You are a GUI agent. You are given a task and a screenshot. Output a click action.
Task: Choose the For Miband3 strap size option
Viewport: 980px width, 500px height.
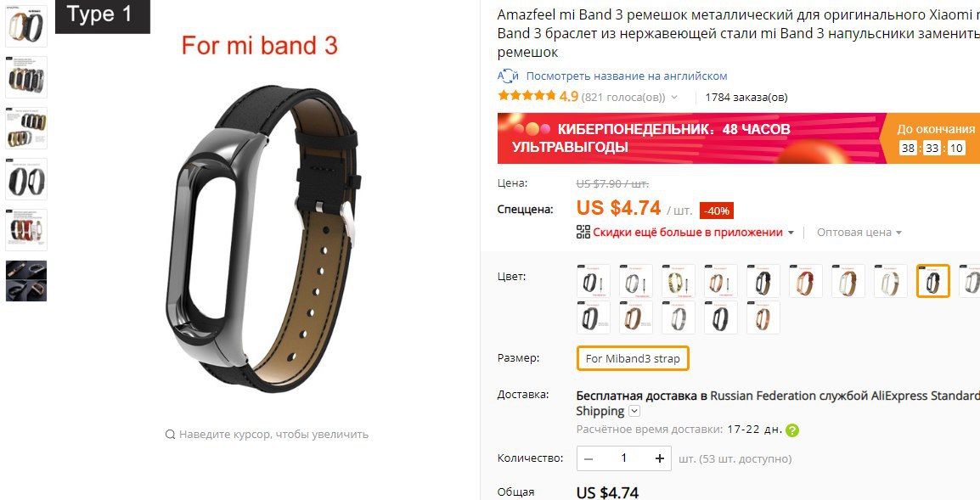point(633,359)
